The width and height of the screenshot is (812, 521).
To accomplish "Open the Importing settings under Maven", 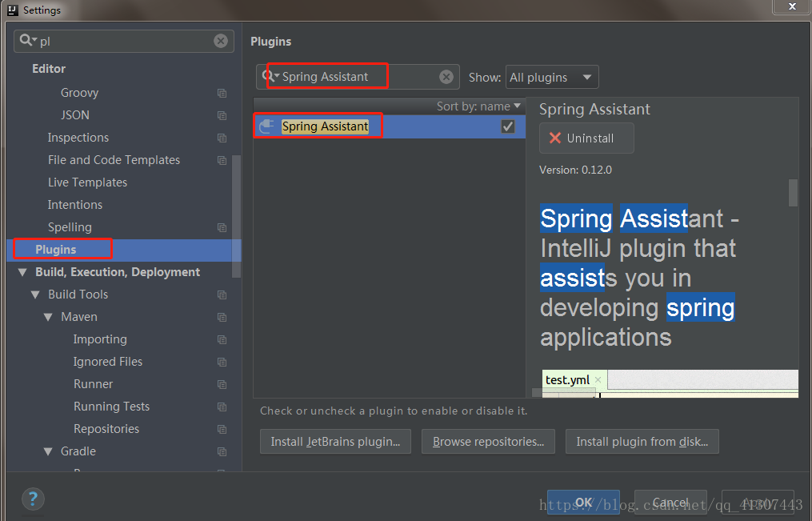I will [100, 339].
